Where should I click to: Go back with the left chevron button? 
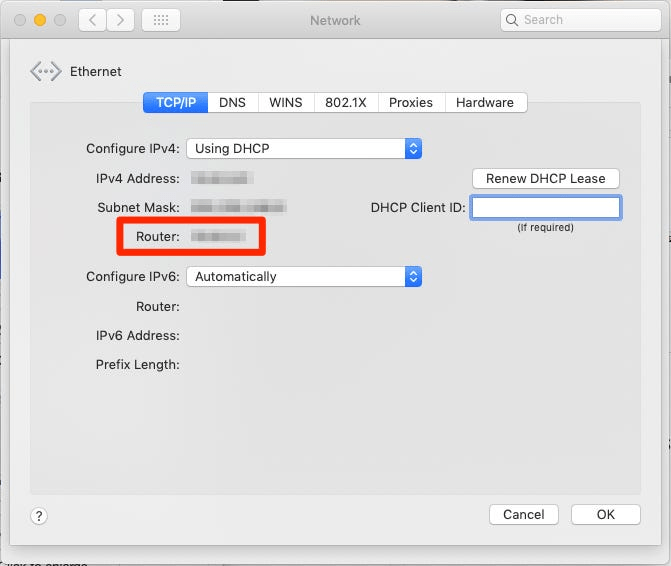click(x=92, y=20)
